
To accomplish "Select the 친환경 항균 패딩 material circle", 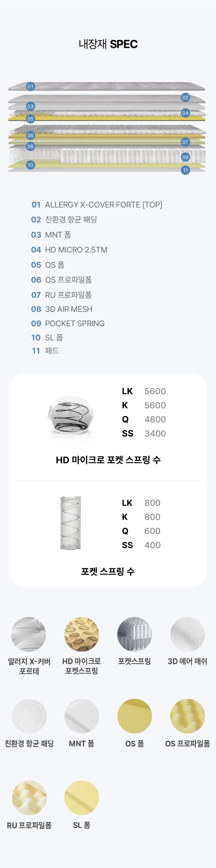I will (29, 716).
